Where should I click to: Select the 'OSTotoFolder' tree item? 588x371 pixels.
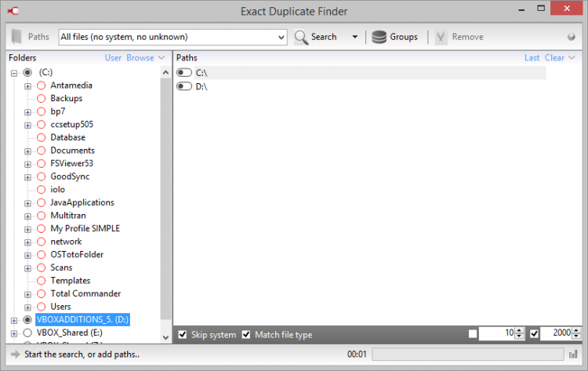tap(77, 254)
